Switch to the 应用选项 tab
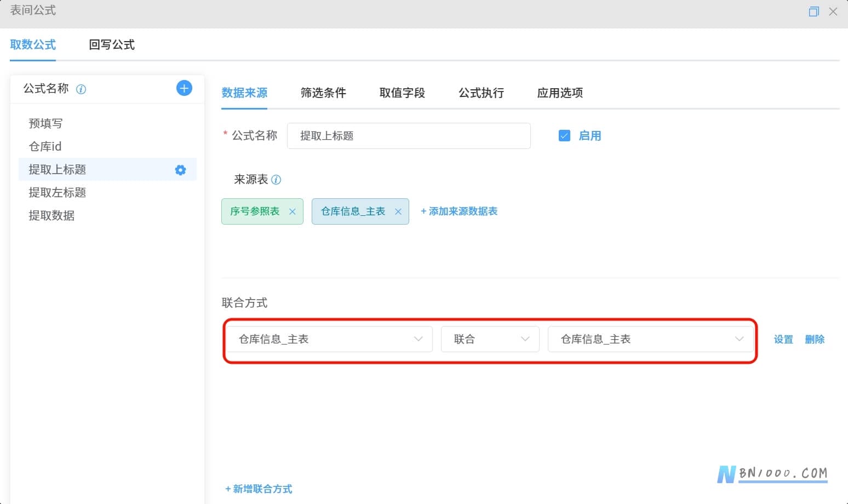 pos(560,93)
